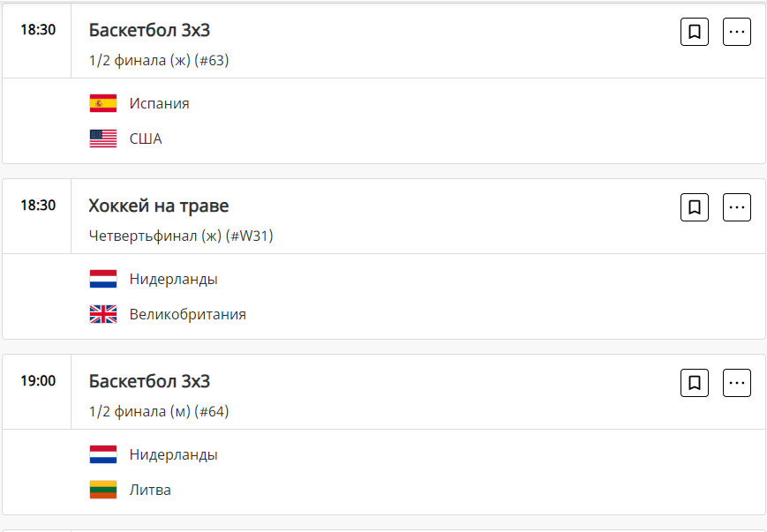This screenshot has height=532, width=767.
Task: Click the Lithuania flag icon
Action: 103,490
